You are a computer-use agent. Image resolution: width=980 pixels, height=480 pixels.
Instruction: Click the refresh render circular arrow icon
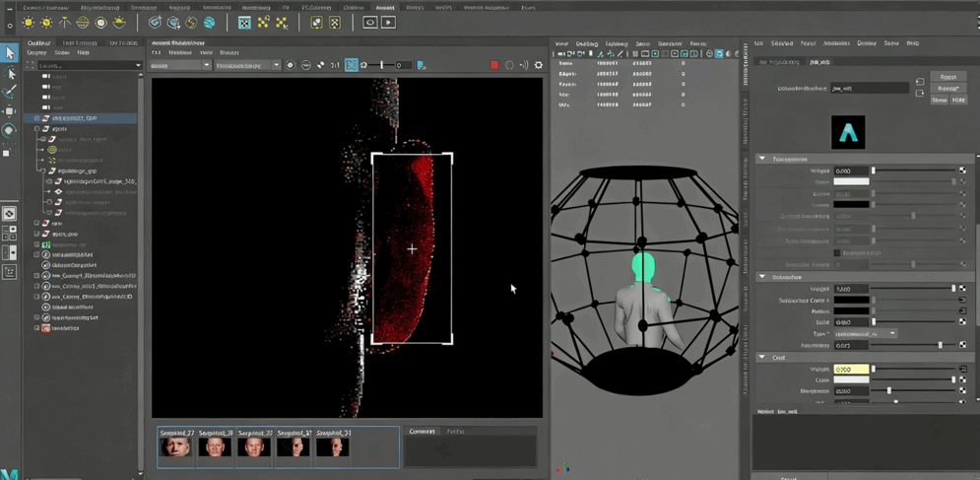pyautogui.click(x=509, y=65)
